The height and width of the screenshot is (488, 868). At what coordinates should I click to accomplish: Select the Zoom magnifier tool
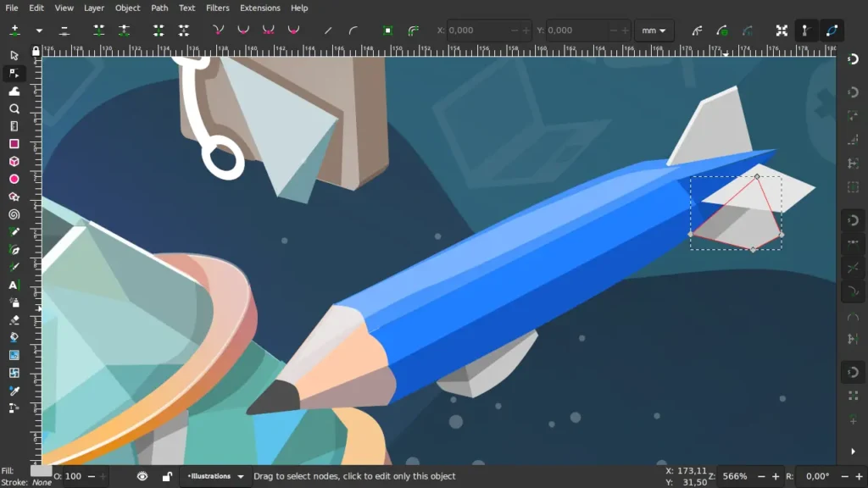14,108
